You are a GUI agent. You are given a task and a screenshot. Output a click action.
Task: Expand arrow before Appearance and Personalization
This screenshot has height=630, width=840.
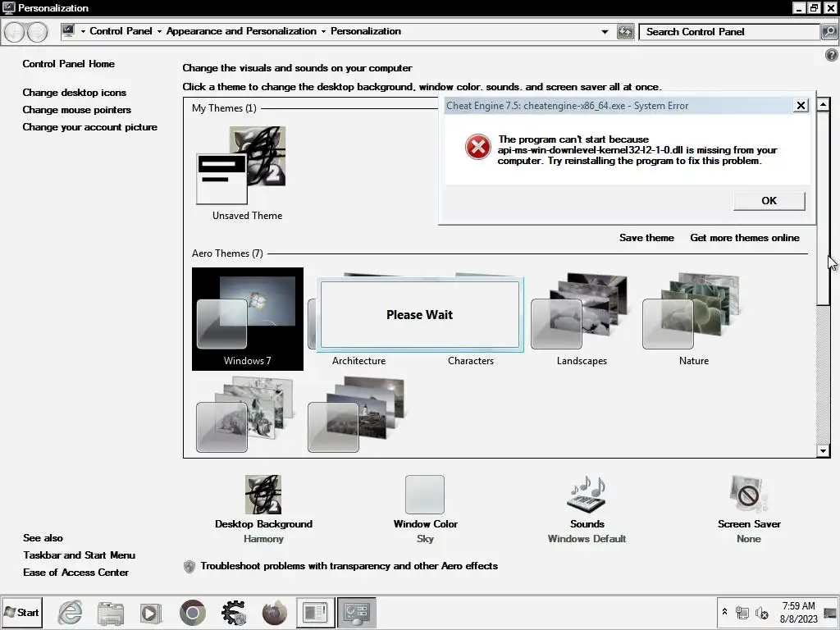(x=159, y=32)
